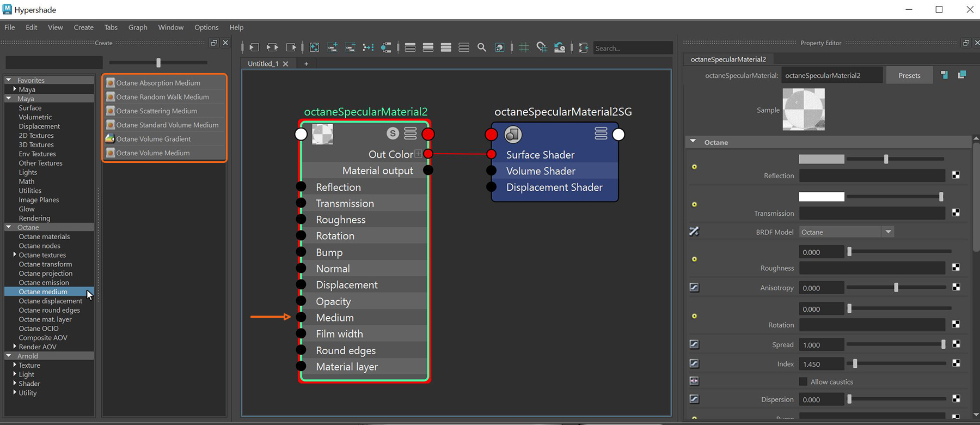This screenshot has height=425, width=980.
Task: Change view mode icon on octaneSpecularMaterial2SG node
Action: click(601, 133)
